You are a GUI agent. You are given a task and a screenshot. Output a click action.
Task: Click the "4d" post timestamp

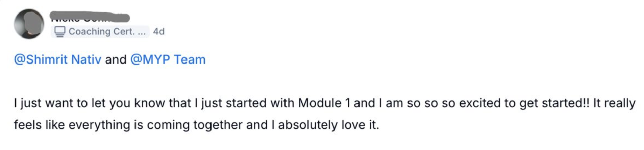(158, 31)
